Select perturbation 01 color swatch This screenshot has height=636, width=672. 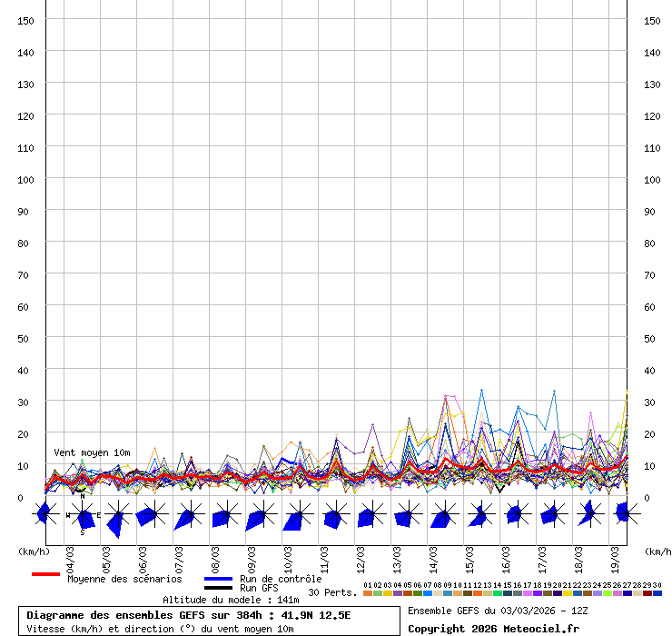tap(368, 593)
